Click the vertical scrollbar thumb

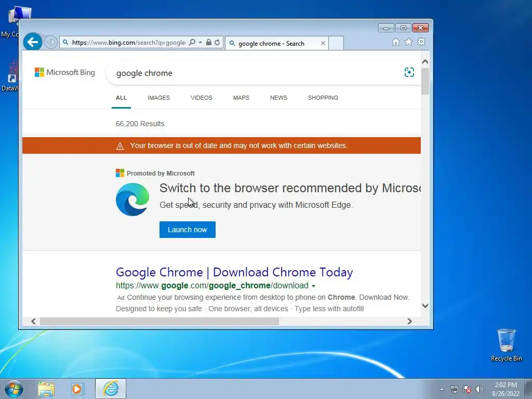pyautogui.click(x=425, y=81)
